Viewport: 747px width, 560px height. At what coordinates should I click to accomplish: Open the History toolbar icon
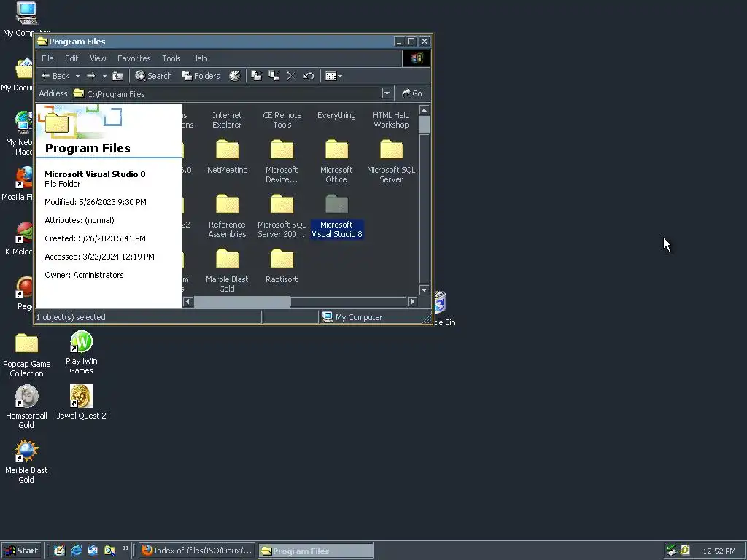pyautogui.click(x=235, y=76)
